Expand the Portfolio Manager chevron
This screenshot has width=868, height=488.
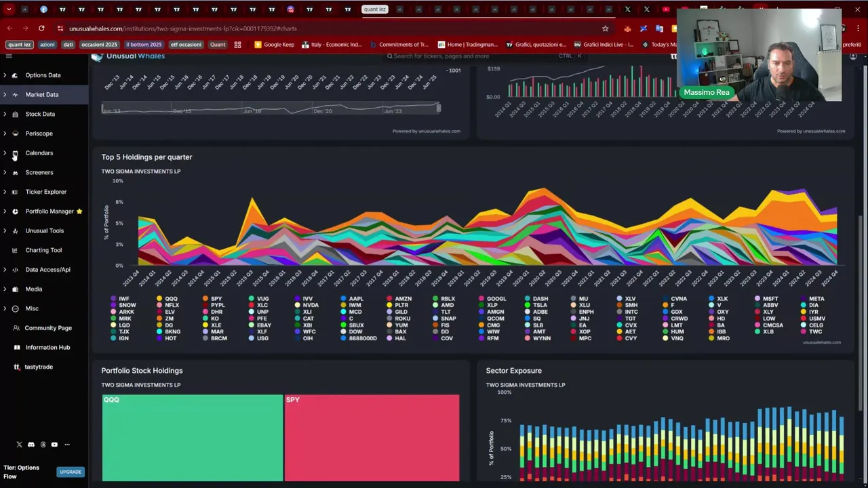pos(5,211)
